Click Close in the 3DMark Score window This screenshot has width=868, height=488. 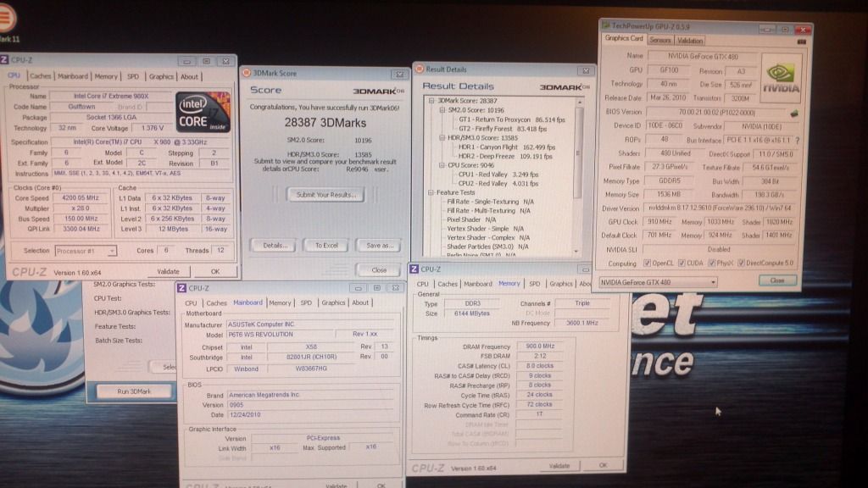point(379,270)
